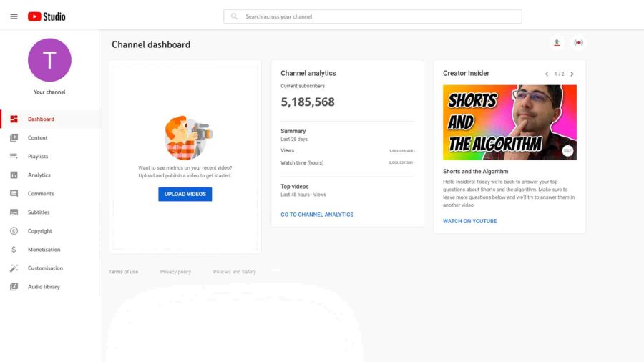
Task: Click the Go Live broadcast icon
Action: pyautogui.click(x=578, y=42)
